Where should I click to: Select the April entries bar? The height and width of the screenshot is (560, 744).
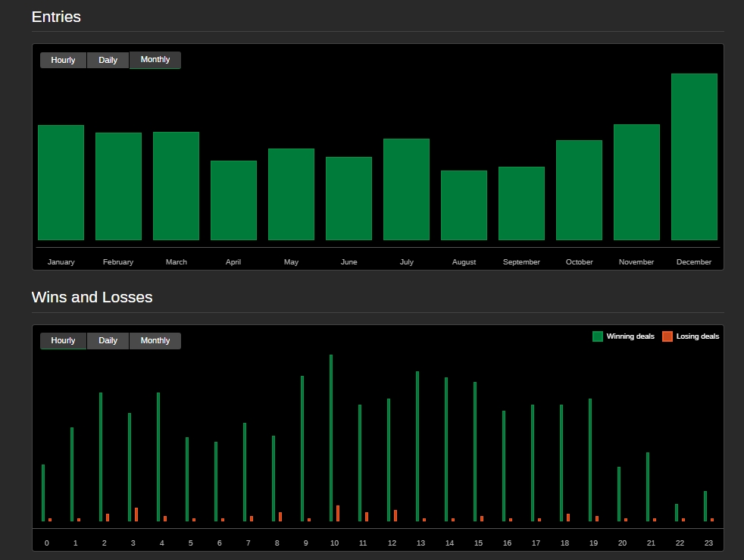tap(233, 200)
